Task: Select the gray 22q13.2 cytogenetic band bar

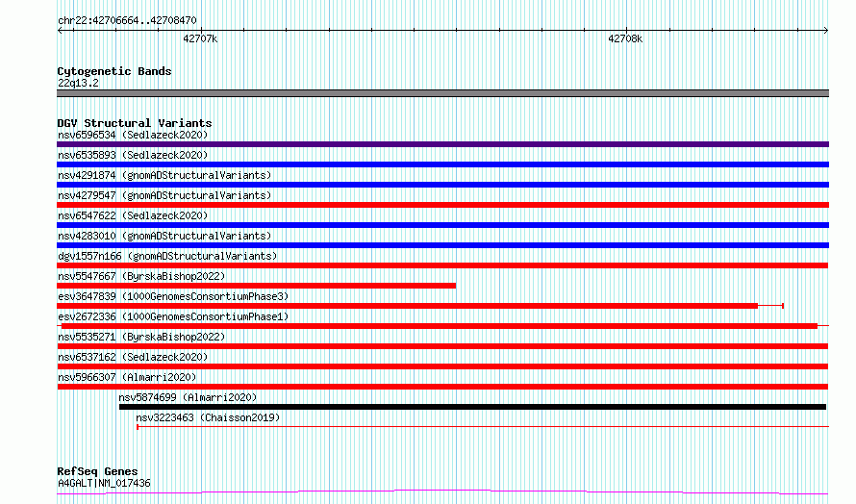Action: (442, 93)
